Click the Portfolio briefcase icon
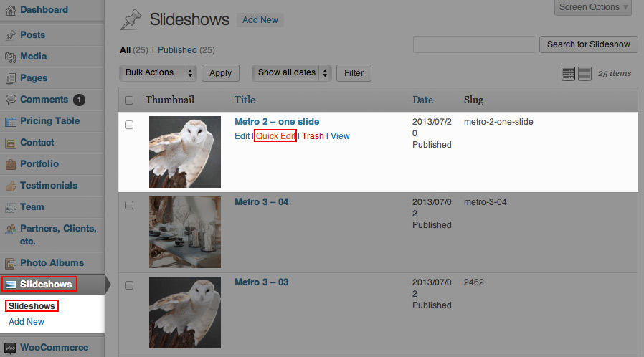644x357 pixels. coord(10,164)
